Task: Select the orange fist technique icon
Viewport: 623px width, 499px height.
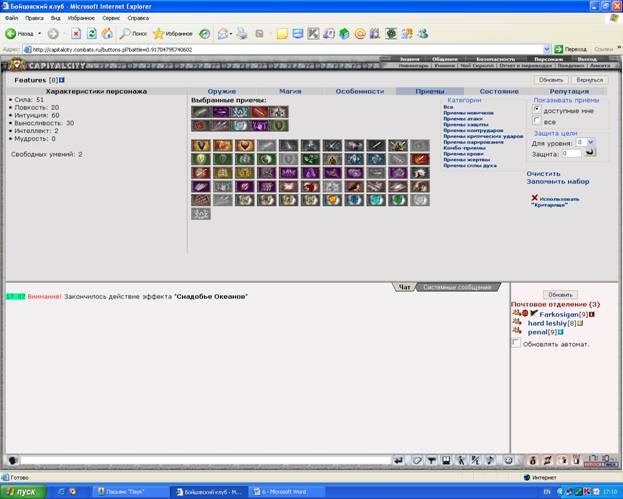Action: (222, 145)
